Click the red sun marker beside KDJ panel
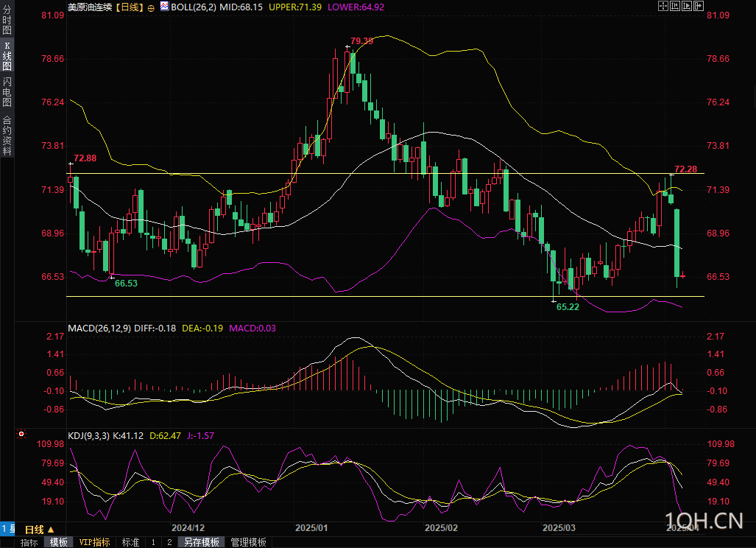 (x=21, y=434)
